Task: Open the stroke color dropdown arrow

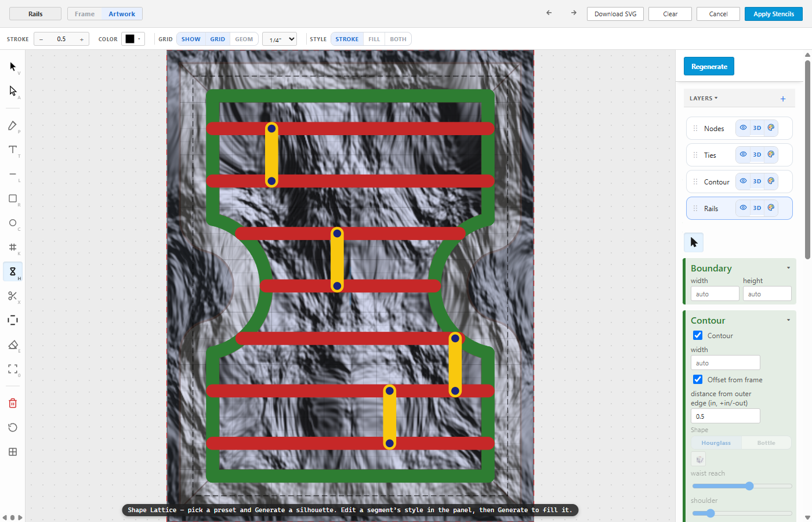Action: (x=139, y=39)
